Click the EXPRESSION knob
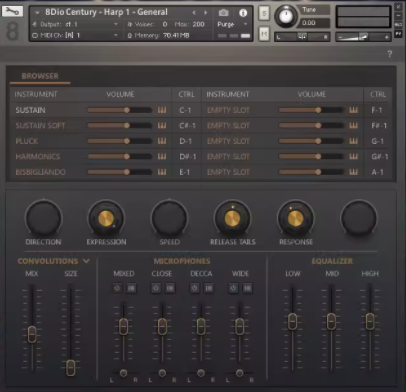 [106, 219]
